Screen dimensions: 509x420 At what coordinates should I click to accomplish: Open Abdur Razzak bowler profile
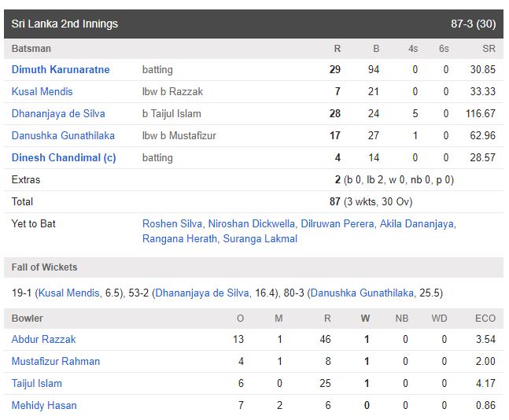click(x=44, y=340)
